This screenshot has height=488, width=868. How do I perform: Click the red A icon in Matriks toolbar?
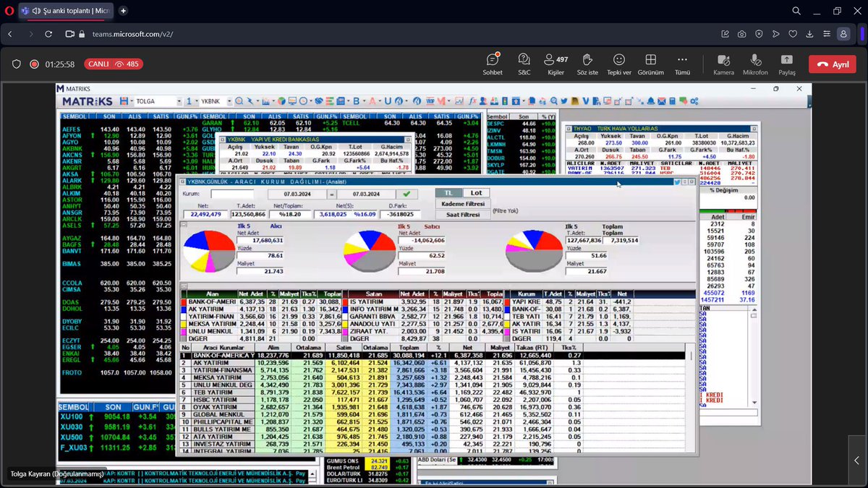point(373,101)
